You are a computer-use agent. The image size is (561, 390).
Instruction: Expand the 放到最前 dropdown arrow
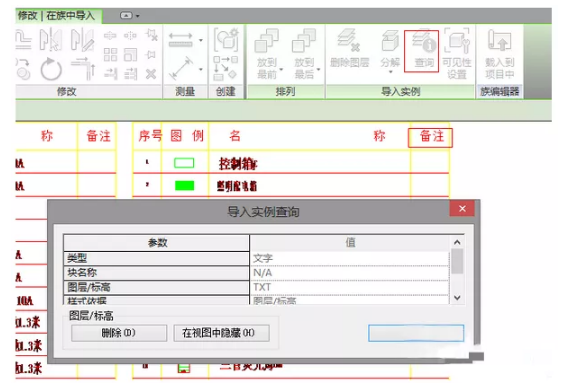pyautogui.click(x=282, y=69)
